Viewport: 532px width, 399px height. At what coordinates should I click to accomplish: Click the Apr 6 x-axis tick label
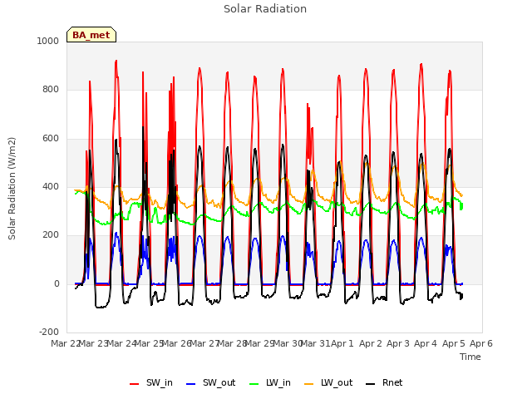pyautogui.click(x=481, y=343)
